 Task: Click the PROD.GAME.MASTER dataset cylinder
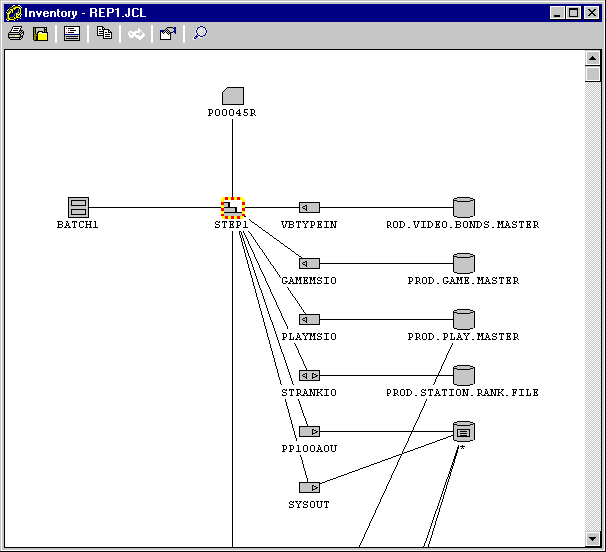pos(463,263)
